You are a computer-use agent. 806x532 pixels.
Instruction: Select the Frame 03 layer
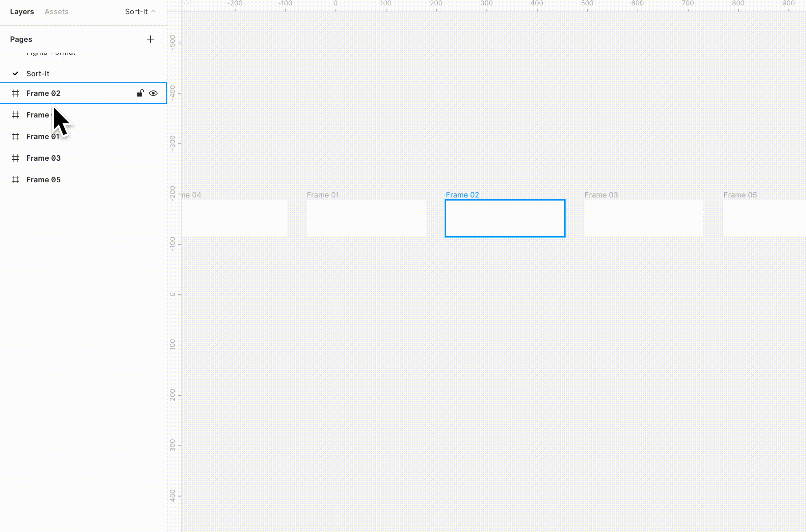point(44,158)
